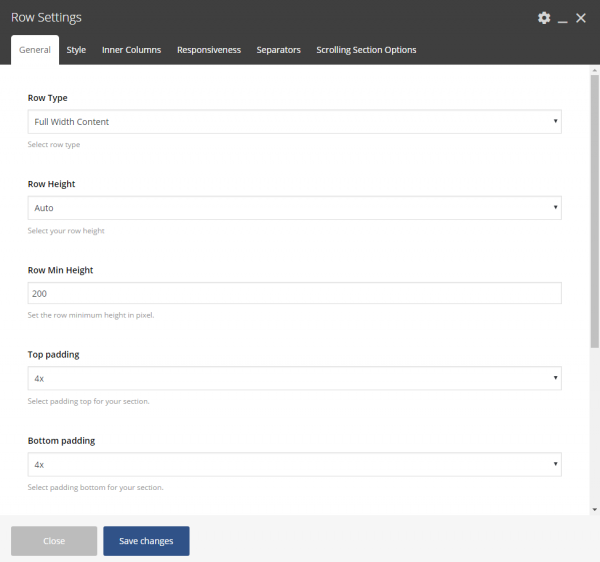Open the gear settings icon in header
The height and width of the screenshot is (562, 600).
click(x=544, y=18)
